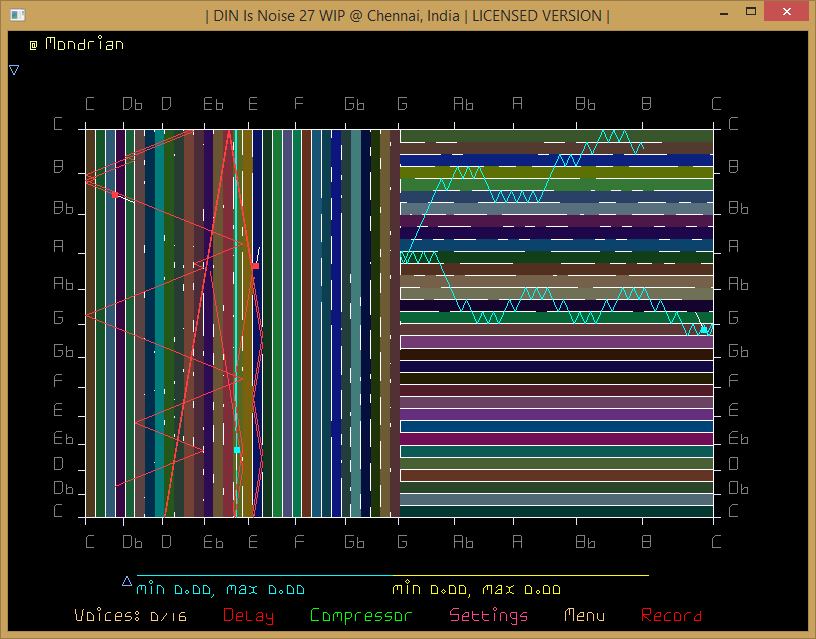816x639 pixels.
Task: Click the A note label on left axis
Action: coord(58,246)
